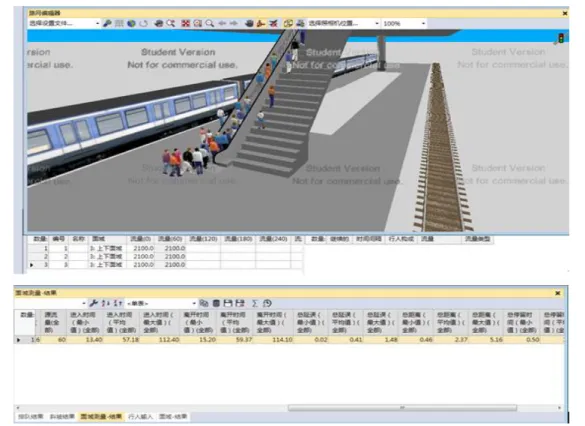Viewport: 585px width, 426px height.
Task: Click the 流量类型 column header
Action: (x=477, y=239)
